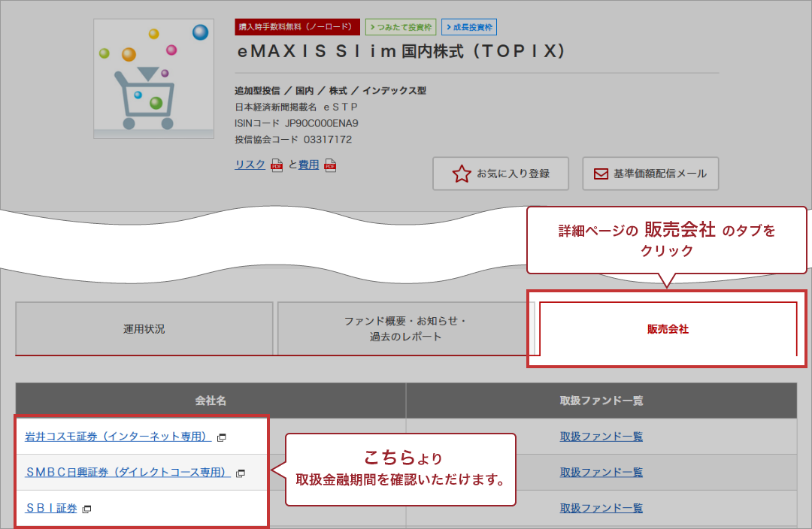This screenshot has height=529, width=812.
Task: Click the external link icon beside ＳＢＩ証券
Action: pos(87,508)
